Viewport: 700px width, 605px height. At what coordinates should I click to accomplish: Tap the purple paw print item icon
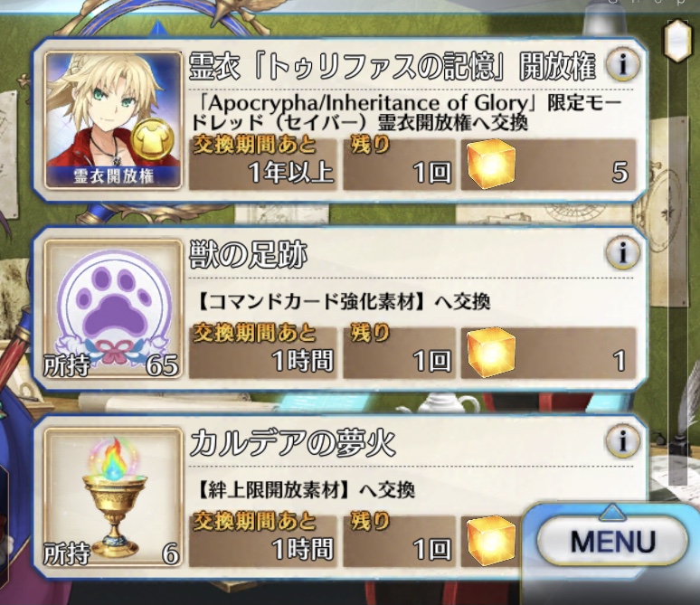point(113,308)
